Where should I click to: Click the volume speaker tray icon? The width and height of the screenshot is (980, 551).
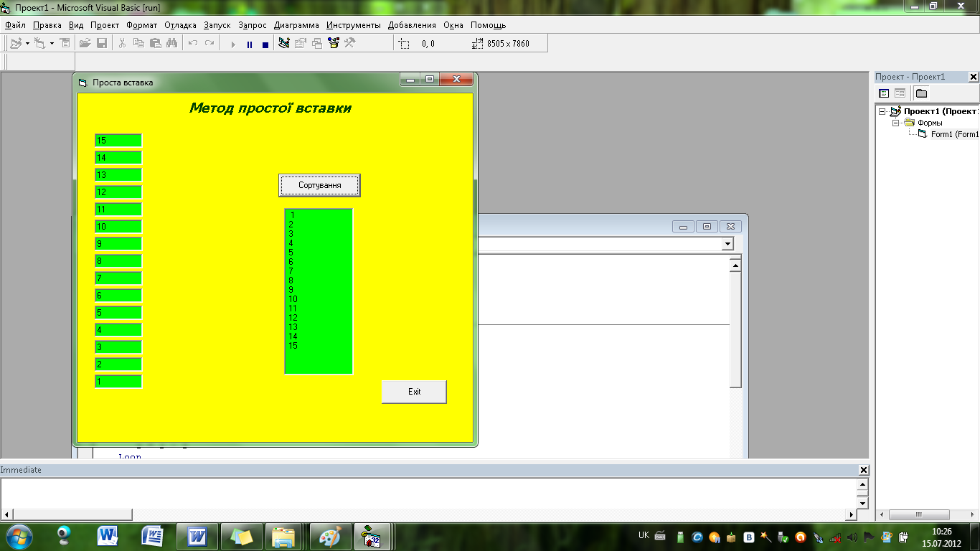pos(852,537)
